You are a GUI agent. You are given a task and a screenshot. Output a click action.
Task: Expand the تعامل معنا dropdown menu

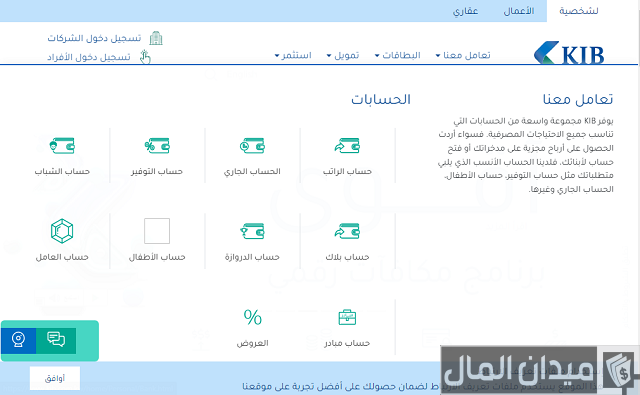[463, 55]
